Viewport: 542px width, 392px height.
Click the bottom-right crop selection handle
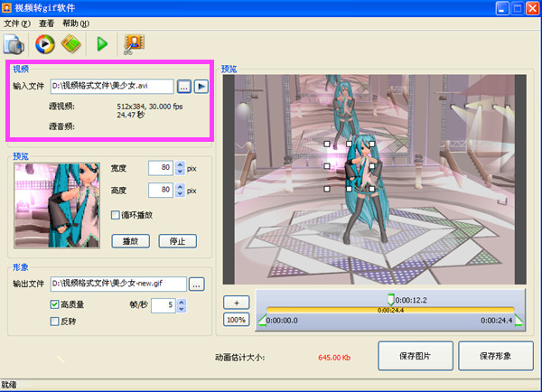point(372,189)
